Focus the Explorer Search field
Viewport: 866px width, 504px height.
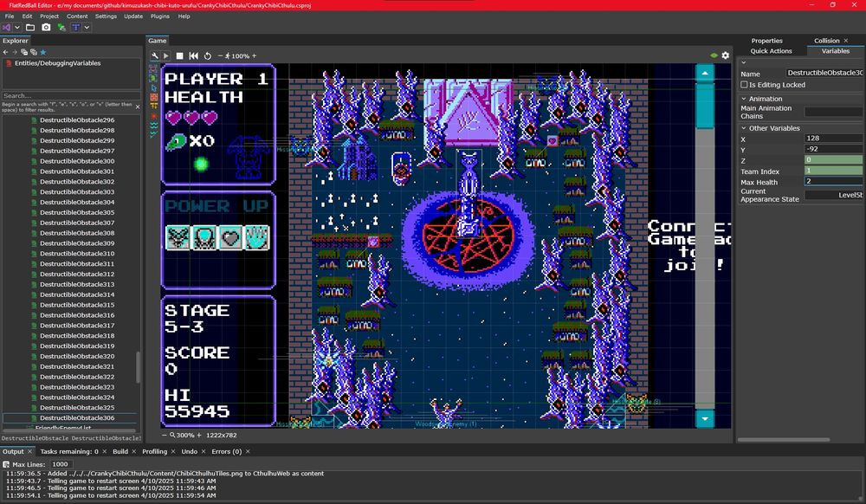click(x=71, y=95)
